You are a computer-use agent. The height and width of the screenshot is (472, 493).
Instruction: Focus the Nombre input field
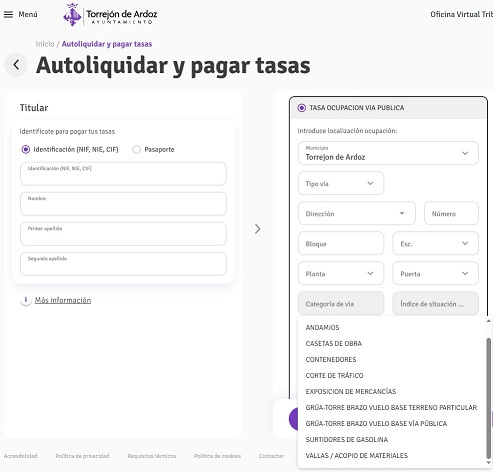123,204
